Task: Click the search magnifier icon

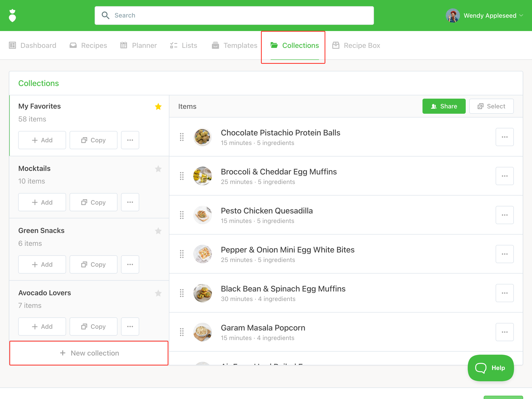Action: click(105, 15)
